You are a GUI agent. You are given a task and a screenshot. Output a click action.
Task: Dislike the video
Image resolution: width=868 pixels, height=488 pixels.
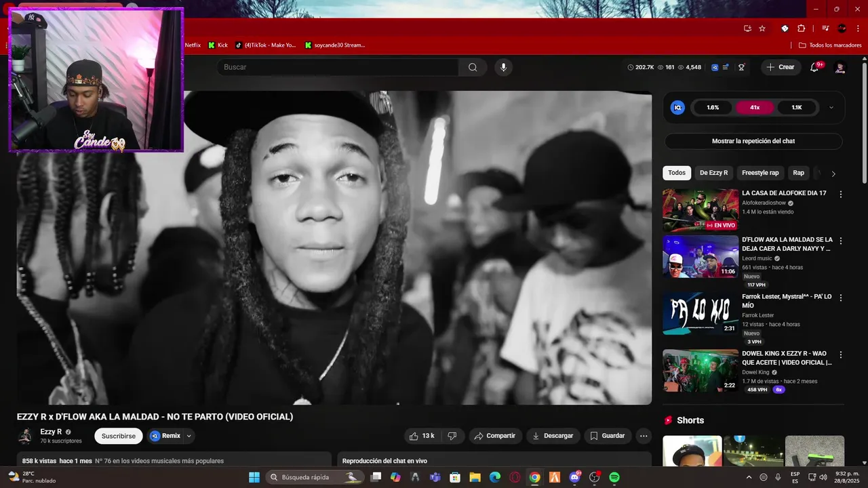452,436
